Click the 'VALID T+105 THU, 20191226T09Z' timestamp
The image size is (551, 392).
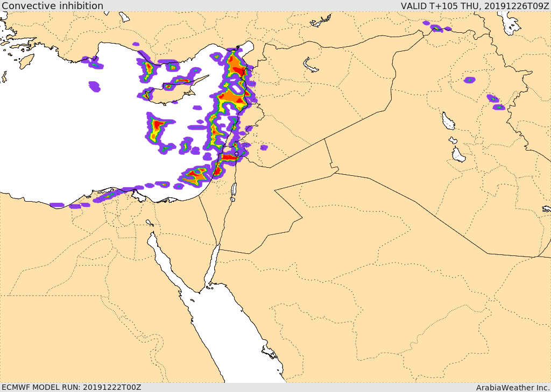click(475, 5)
